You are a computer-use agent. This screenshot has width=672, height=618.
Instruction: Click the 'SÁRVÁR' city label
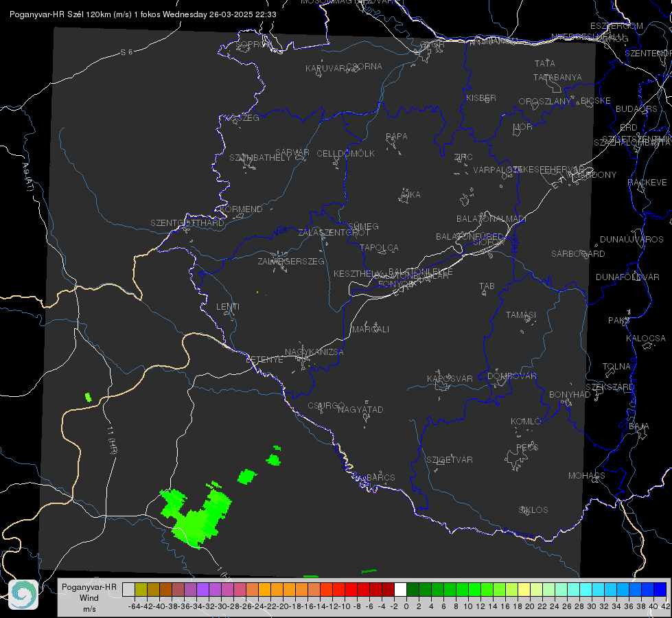(292, 152)
